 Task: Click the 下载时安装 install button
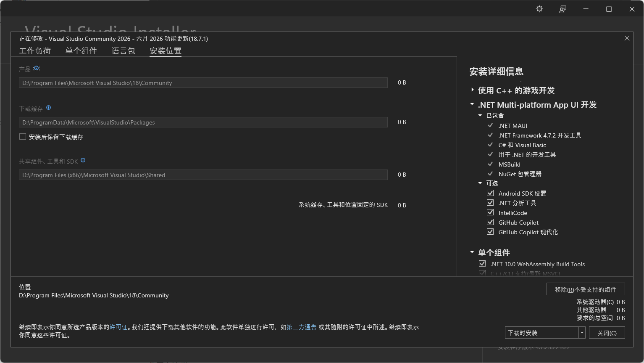(541, 333)
